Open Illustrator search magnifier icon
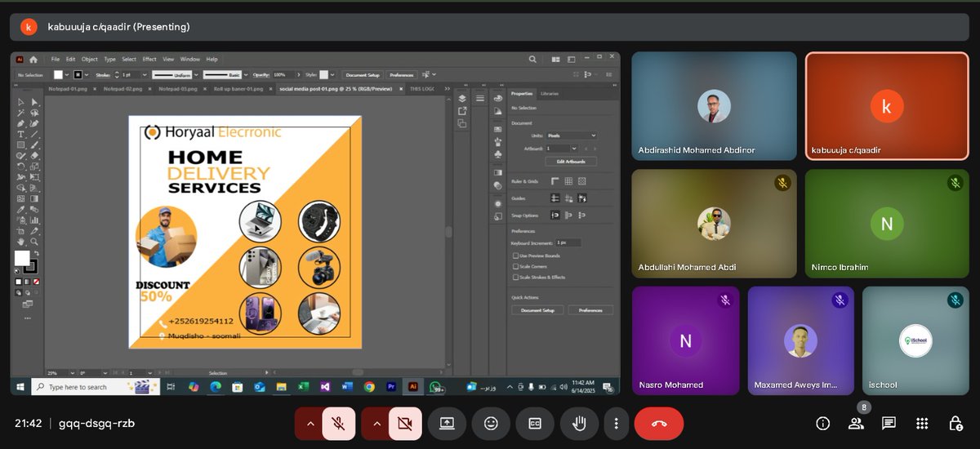 (x=532, y=60)
